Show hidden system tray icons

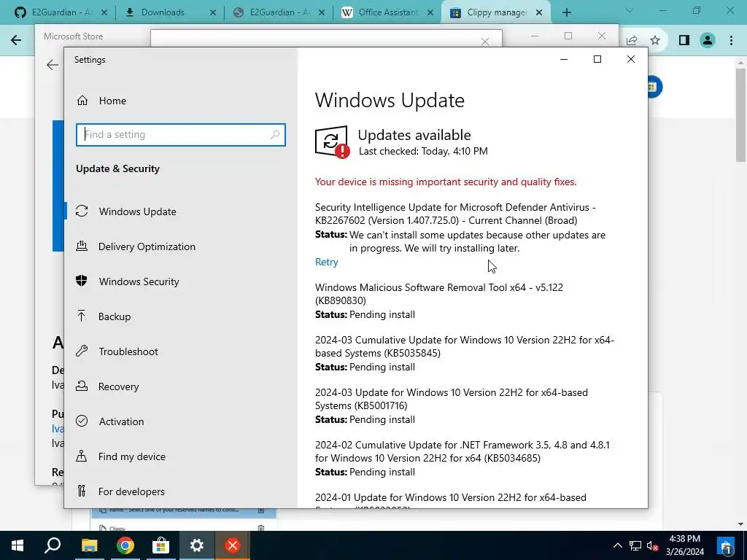pos(617,545)
